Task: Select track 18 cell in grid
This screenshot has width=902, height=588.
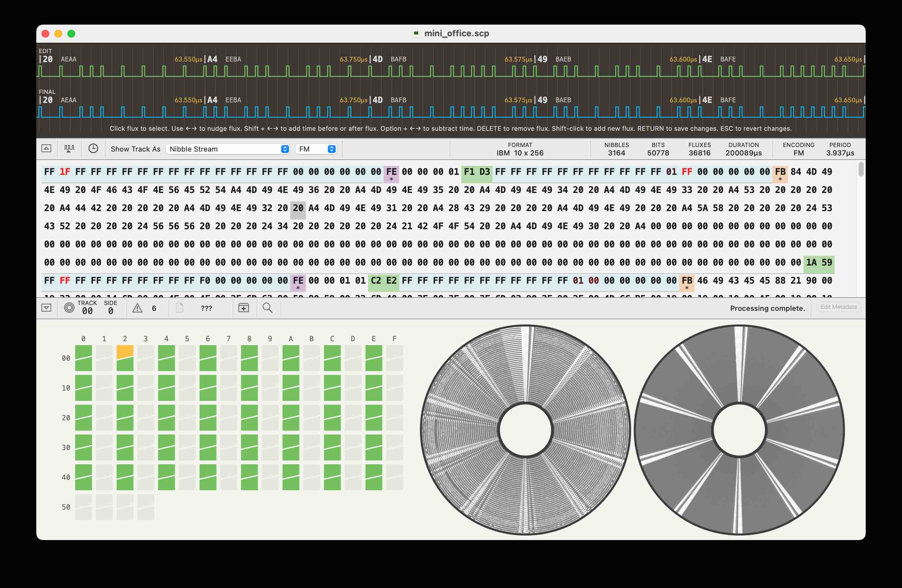Action: click(249, 388)
